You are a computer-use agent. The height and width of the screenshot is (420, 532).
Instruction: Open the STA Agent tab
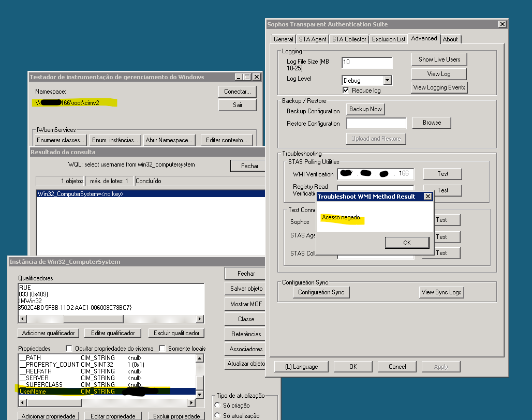click(313, 39)
